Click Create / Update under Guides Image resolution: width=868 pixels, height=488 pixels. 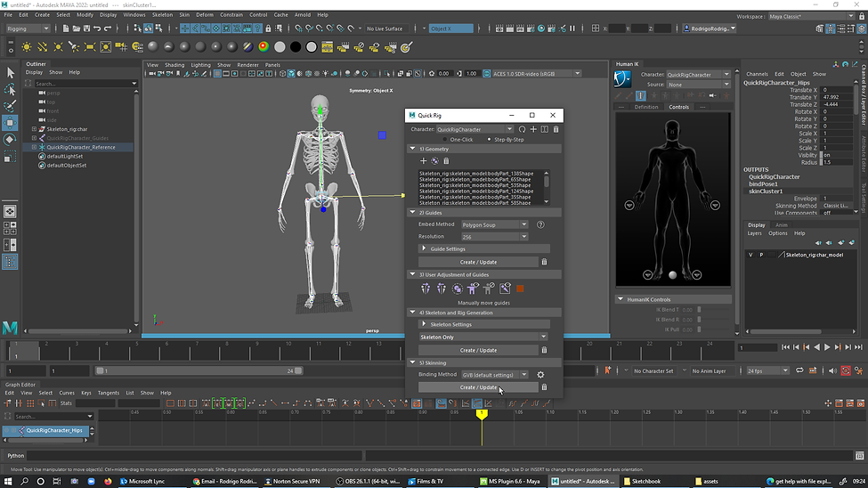click(478, 262)
